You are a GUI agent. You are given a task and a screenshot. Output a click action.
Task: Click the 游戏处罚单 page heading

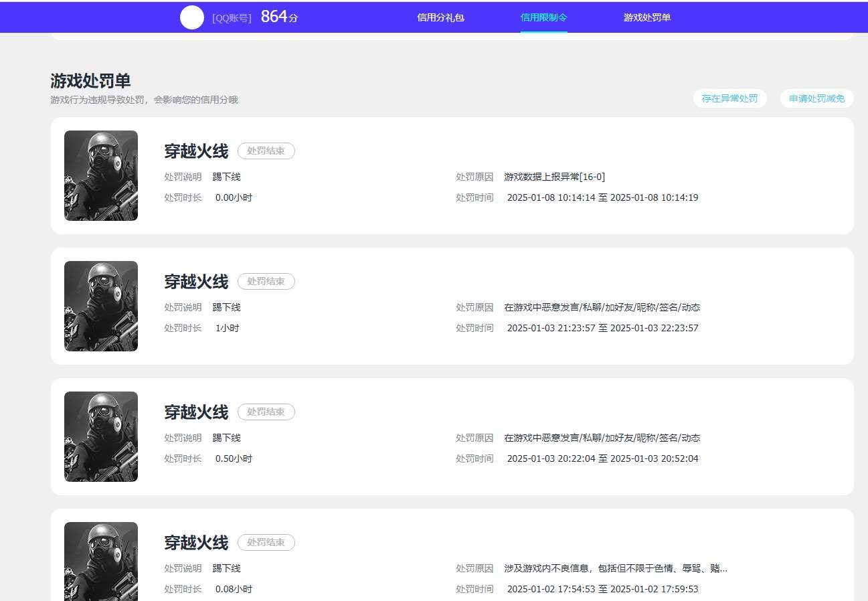90,80
